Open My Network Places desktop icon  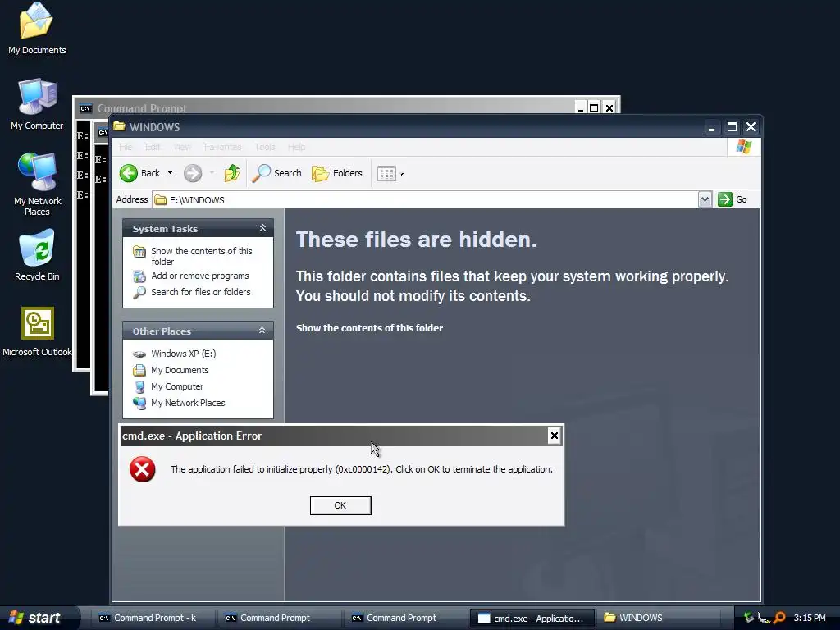[x=37, y=185]
